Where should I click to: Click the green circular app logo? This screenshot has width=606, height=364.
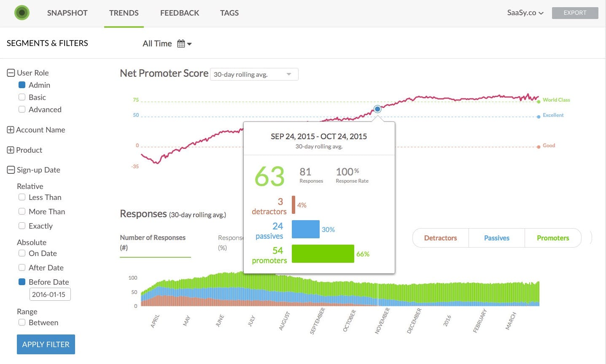[22, 13]
